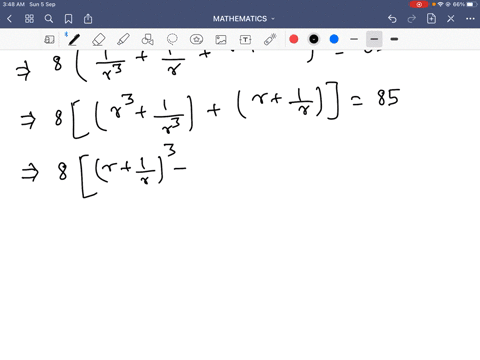Tap the screen recording indicator

coord(419,4)
